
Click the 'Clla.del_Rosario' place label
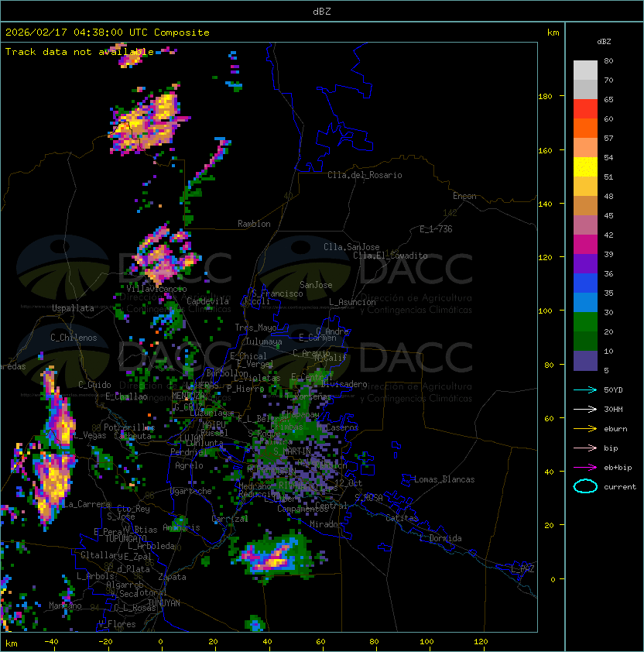365,175
